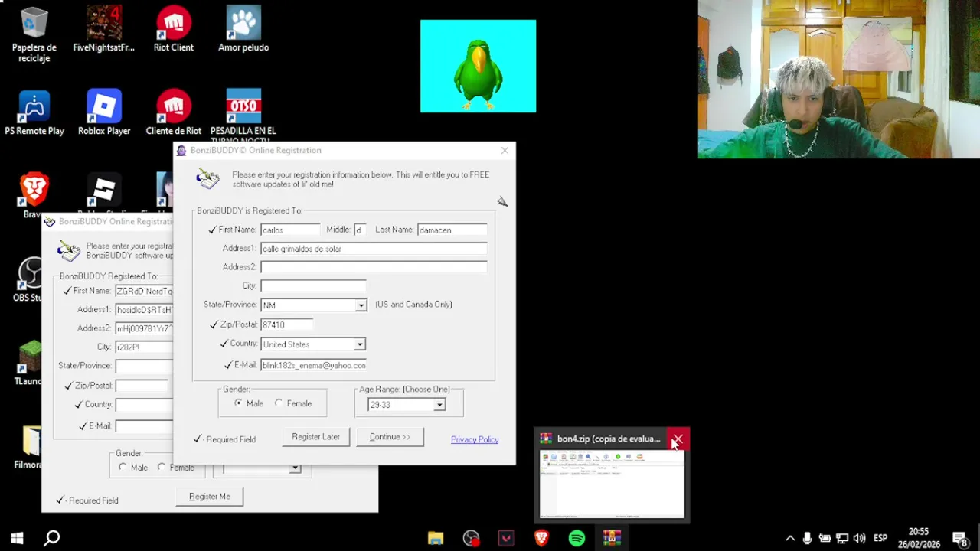
Task: Click the Register Later button
Action: point(315,437)
